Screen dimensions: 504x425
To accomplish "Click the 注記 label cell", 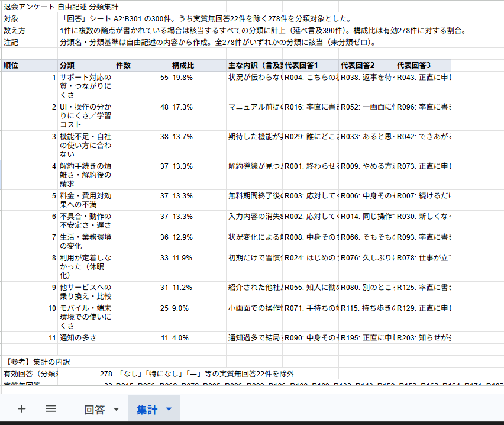I will tap(30, 42).
